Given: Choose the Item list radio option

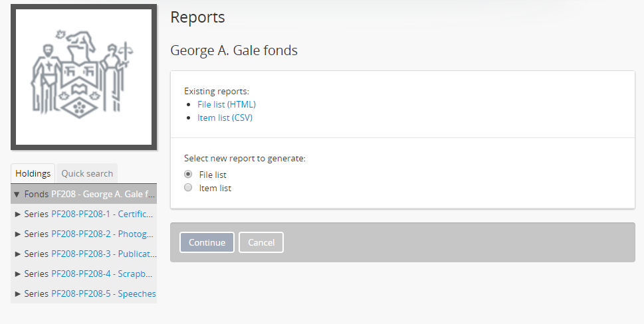Looking at the screenshot, I should pyautogui.click(x=187, y=188).
